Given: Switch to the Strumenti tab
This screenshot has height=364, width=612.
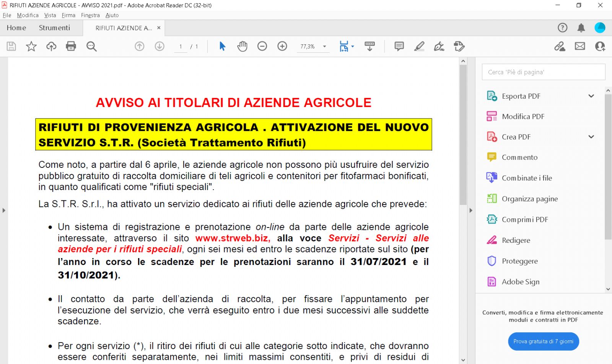Looking at the screenshot, I should (54, 28).
